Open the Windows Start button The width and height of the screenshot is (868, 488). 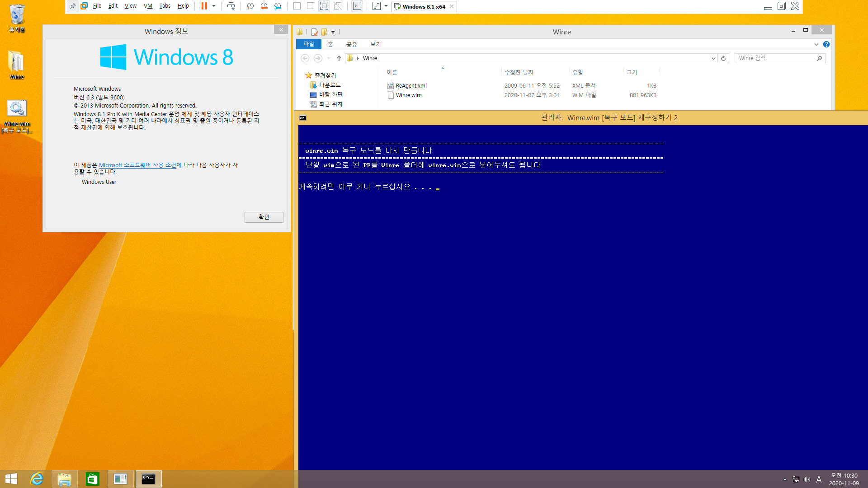[11, 479]
